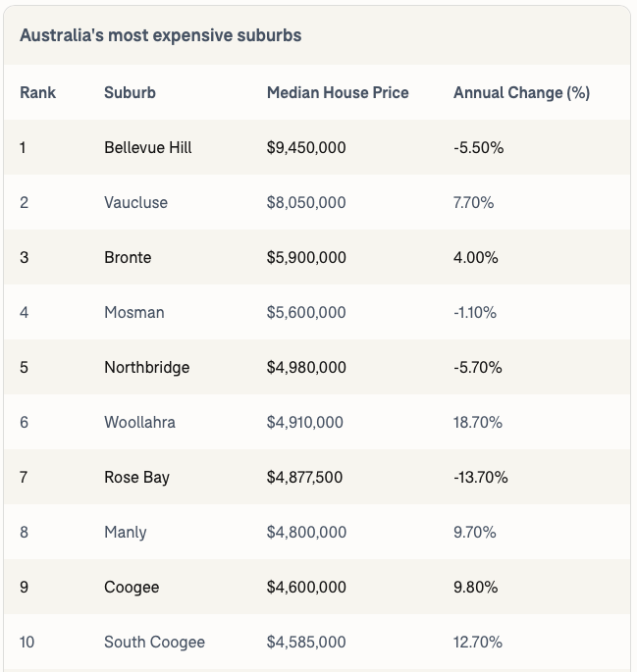The height and width of the screenshot is (672, 637).
Task: Click the Annual Change (%) column header
Action: click(x=521, y=93)
